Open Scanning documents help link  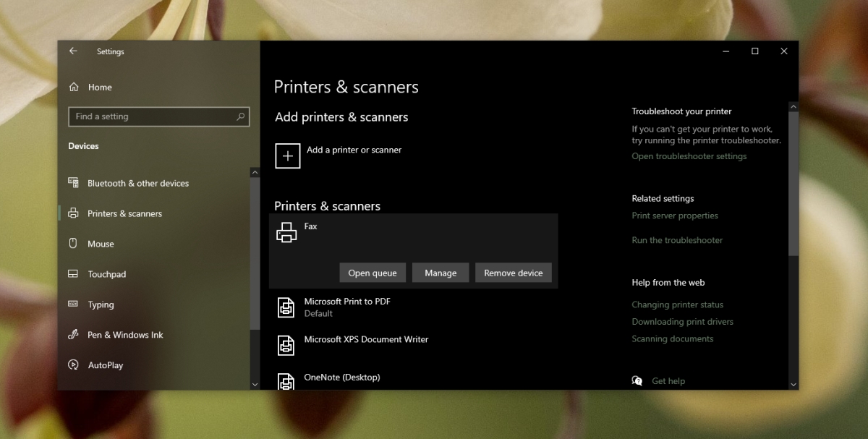[672, 338]
